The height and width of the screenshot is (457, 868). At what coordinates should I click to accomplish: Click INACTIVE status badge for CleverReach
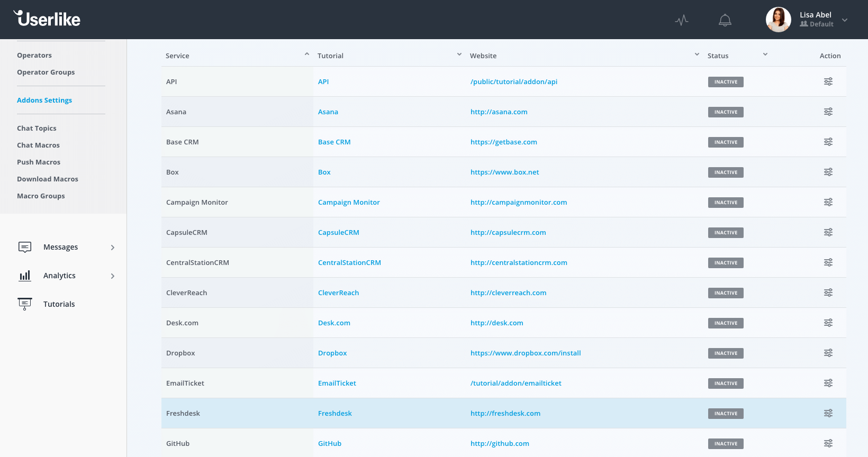(x=726, y=293)
